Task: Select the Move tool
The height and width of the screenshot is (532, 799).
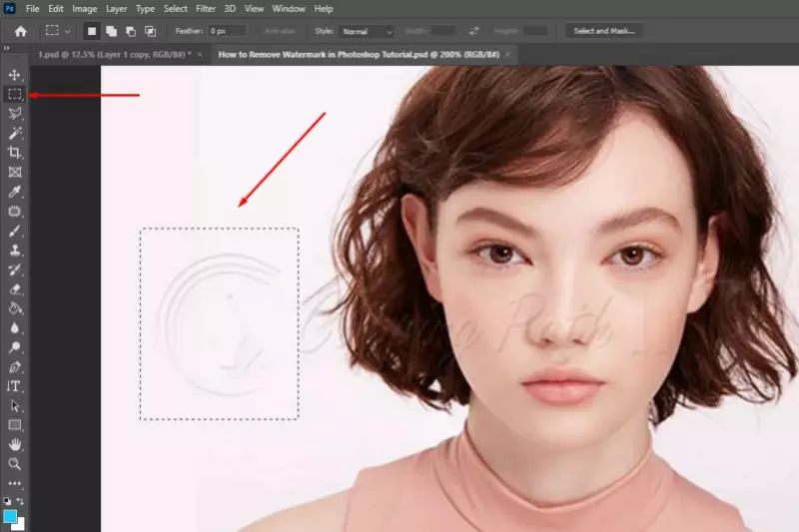Action: pyautogui.click(x=14, y=75)
